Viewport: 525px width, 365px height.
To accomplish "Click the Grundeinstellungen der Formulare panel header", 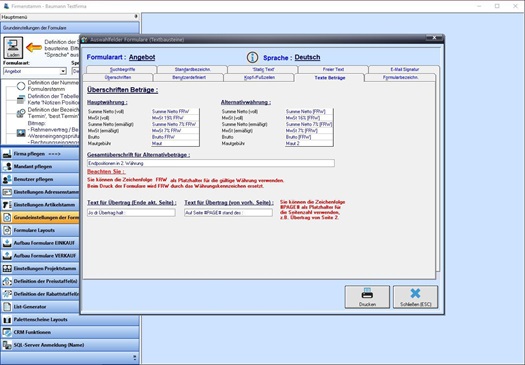I will [70, 28].
